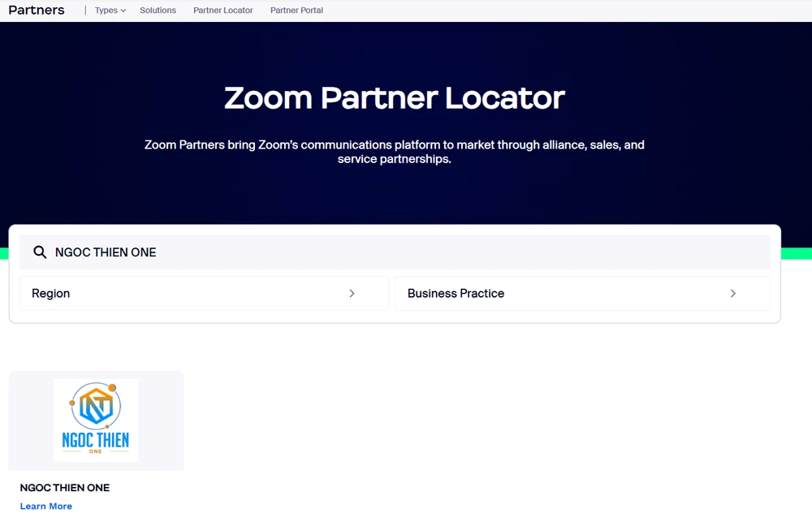Select the Solutions menu item
The image size is (812, 530).
(158, 10)
